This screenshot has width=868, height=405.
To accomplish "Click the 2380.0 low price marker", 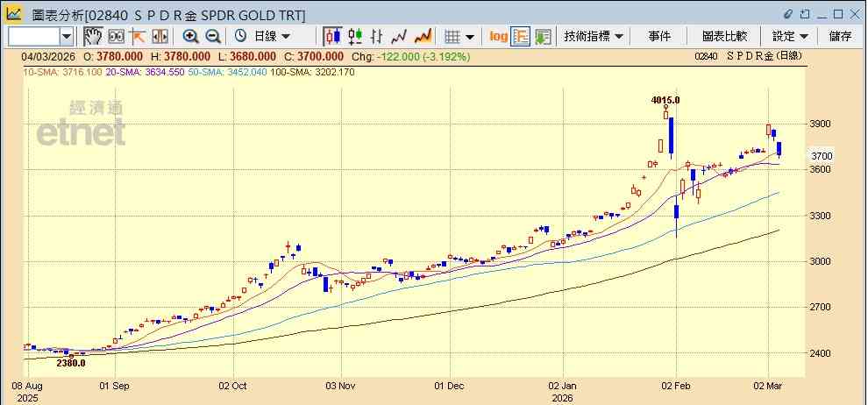I will tap(71, 363).
